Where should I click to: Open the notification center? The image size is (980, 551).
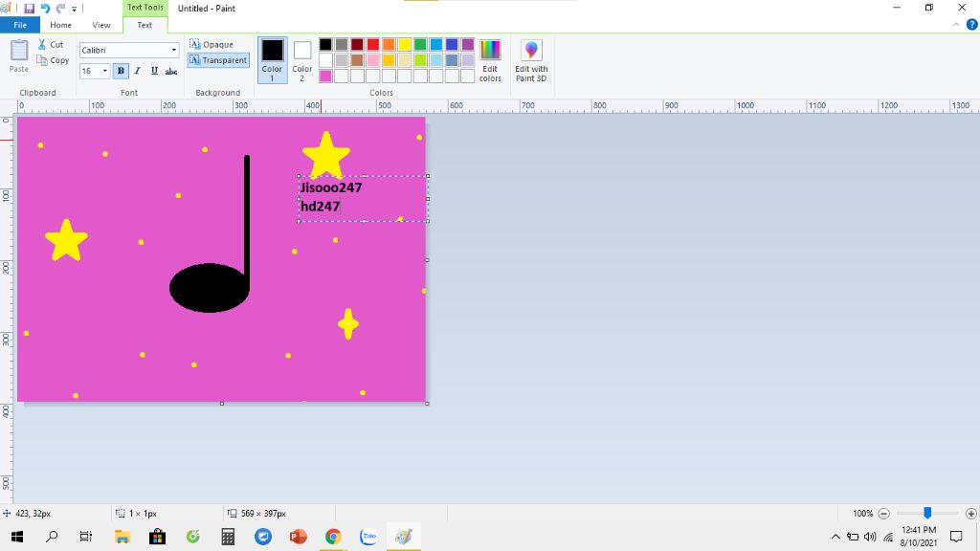pos(956,537)
